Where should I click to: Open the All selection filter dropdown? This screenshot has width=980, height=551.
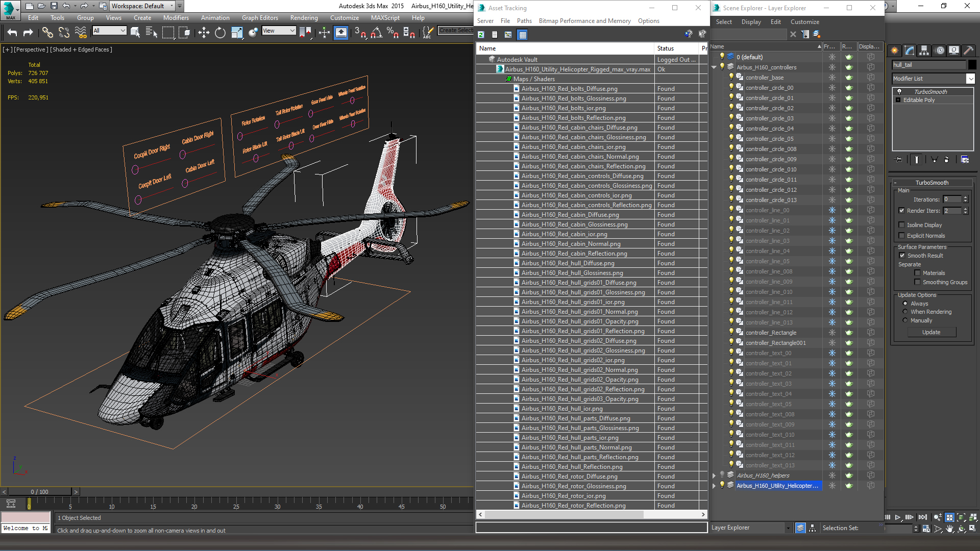(109, 31)
